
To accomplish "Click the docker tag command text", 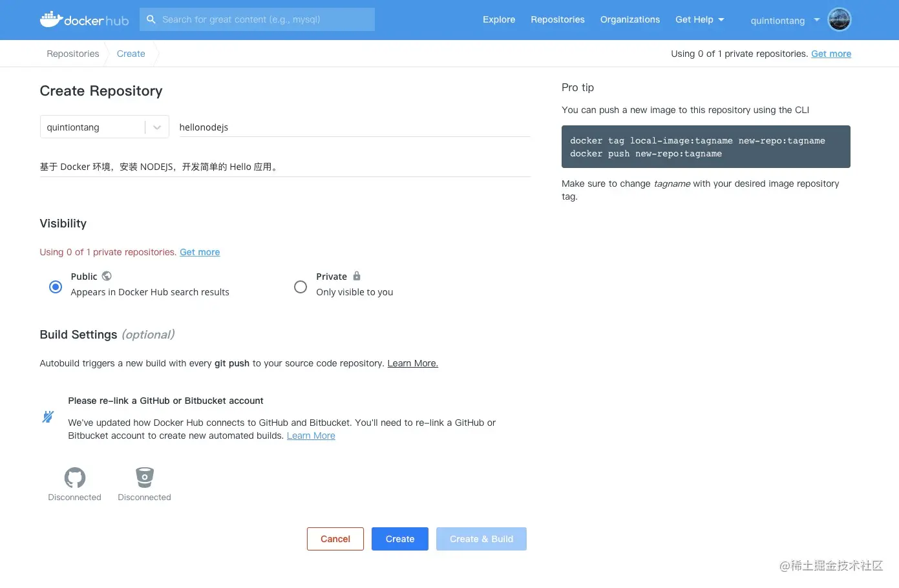I will pos(697,140).
